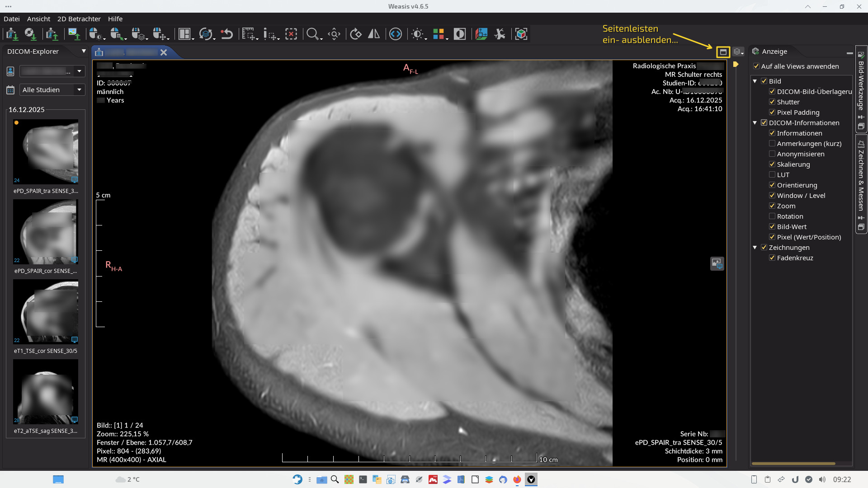Click the delete selected drawings icon
868x488 pixels.
point(291,34)
